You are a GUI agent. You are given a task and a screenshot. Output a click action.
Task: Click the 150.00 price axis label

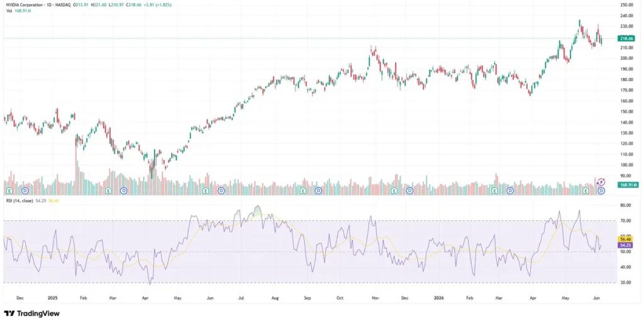tap(627, 112)
